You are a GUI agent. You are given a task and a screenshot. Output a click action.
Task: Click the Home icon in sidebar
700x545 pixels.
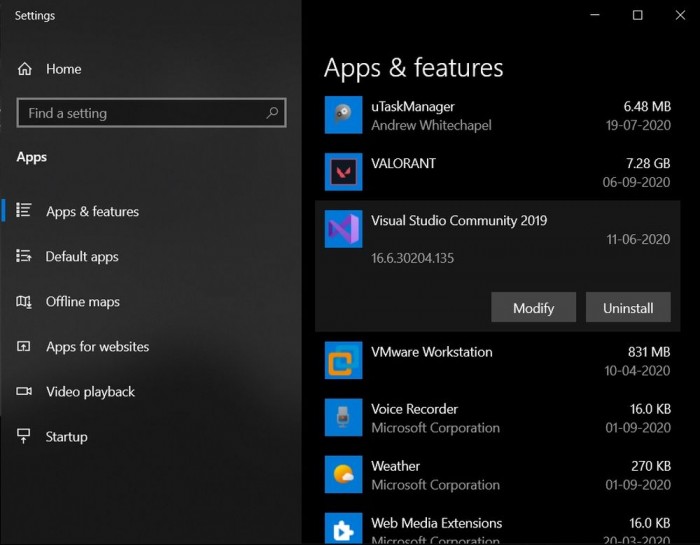click(25, 69)
